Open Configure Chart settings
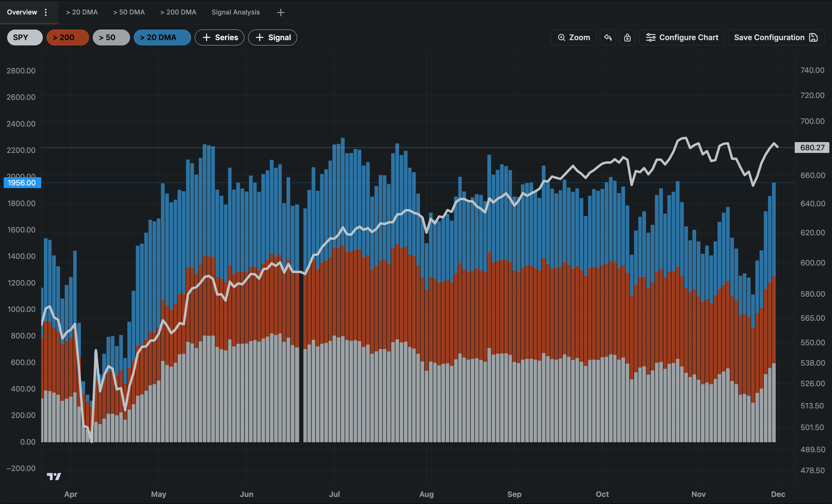 pos(681,38)
